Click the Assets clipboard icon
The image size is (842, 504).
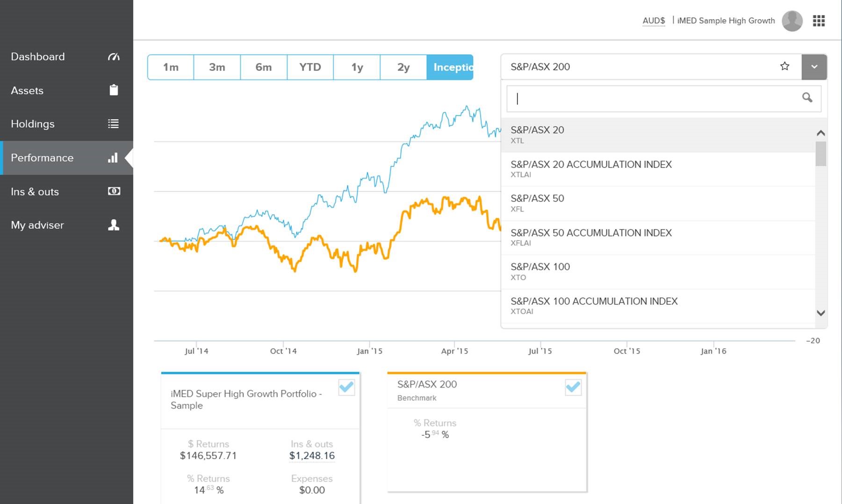[x=114, y=90]
